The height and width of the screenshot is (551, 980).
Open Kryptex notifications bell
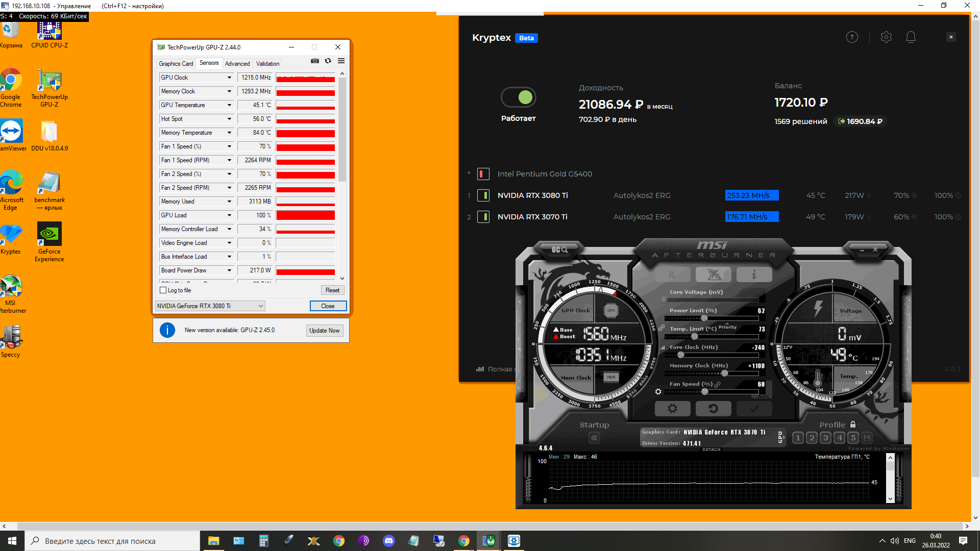tap(911, 37)
